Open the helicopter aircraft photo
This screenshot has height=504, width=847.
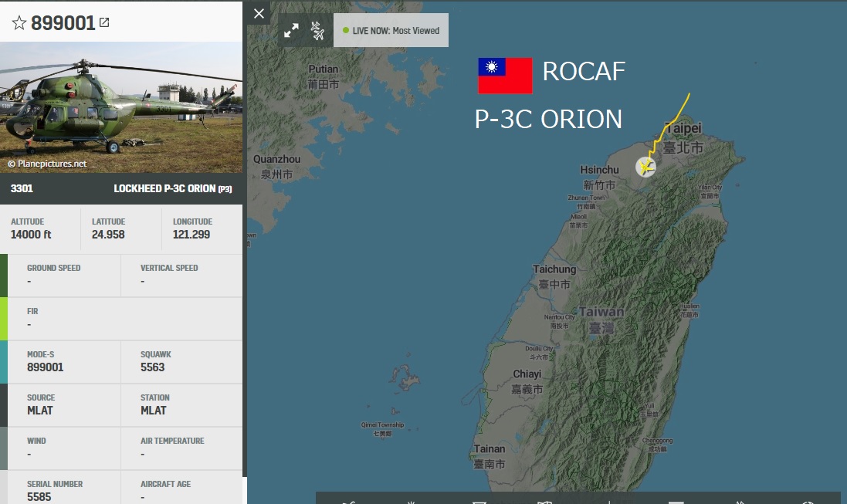click(x=121, y=107)
